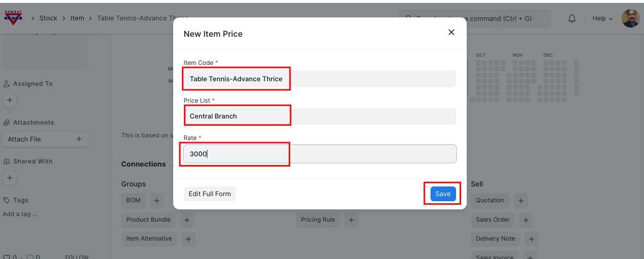
Task: Close the New Item Price dialog
Action: tap(451, 32)
